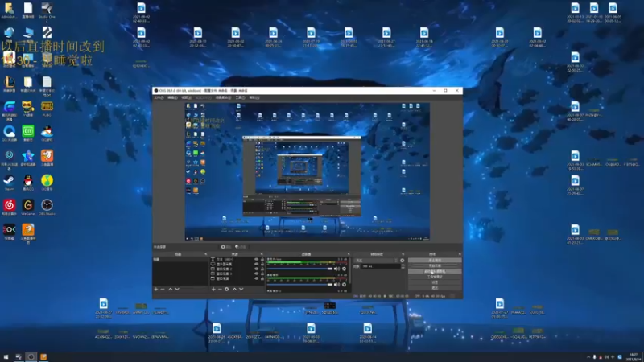Select the scene entry in Scenes list
Viewport: 644px width, 362px height.
point(180,259)
